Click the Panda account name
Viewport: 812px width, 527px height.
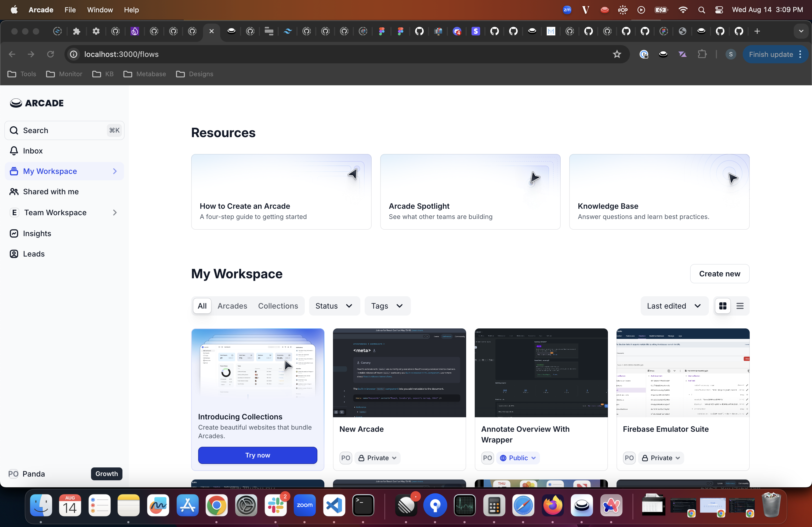(x=34, y=474)
